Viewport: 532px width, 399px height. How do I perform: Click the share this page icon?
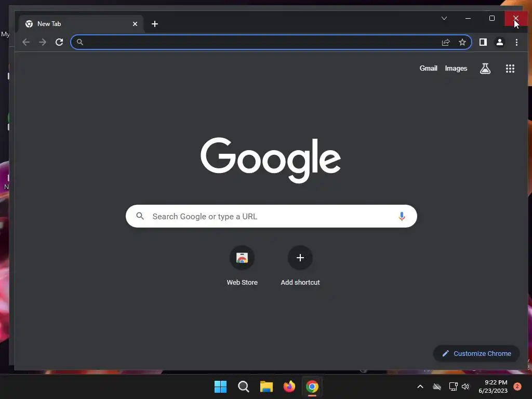pos(445,42)
